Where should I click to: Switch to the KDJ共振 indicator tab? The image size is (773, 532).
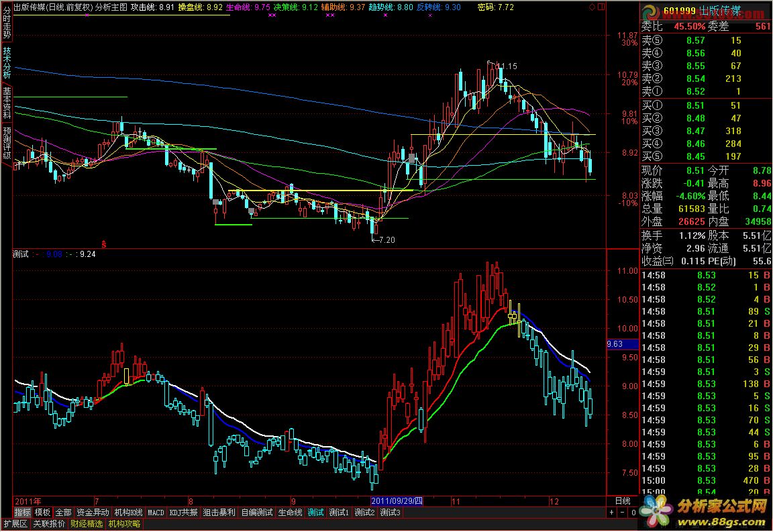tap(183, 513)
